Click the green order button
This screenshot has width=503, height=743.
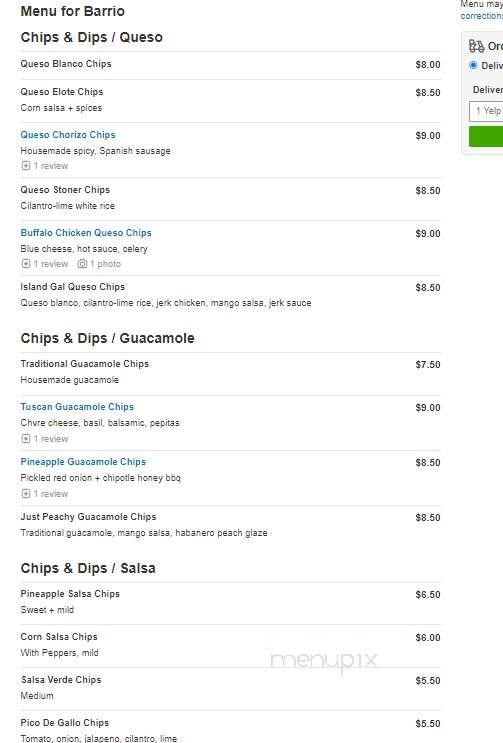(x=486, y=136)
